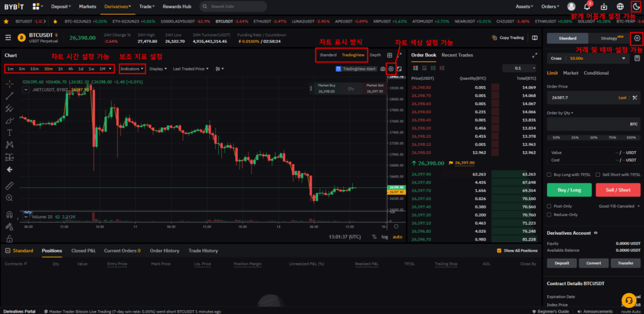This screenshot has height=314, width=644.
Task: Switch to the Conditional order tab
Action: pos(596,73)
